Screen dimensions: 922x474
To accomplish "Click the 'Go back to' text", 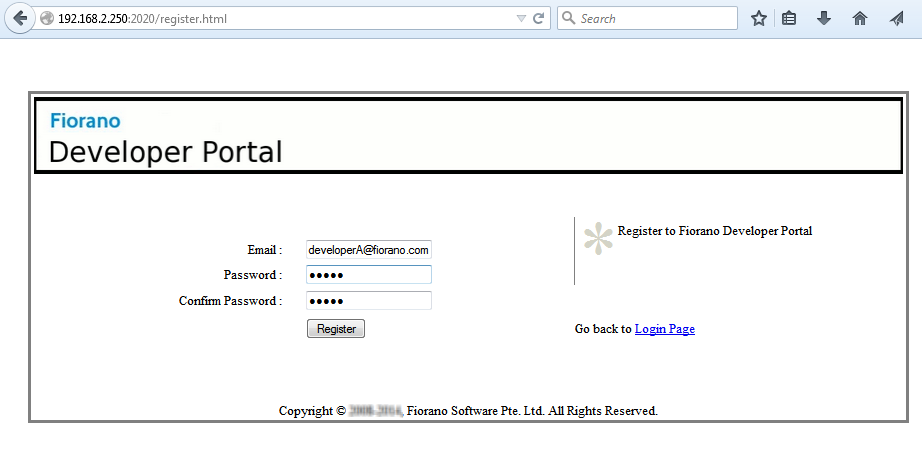I will 603,329.
